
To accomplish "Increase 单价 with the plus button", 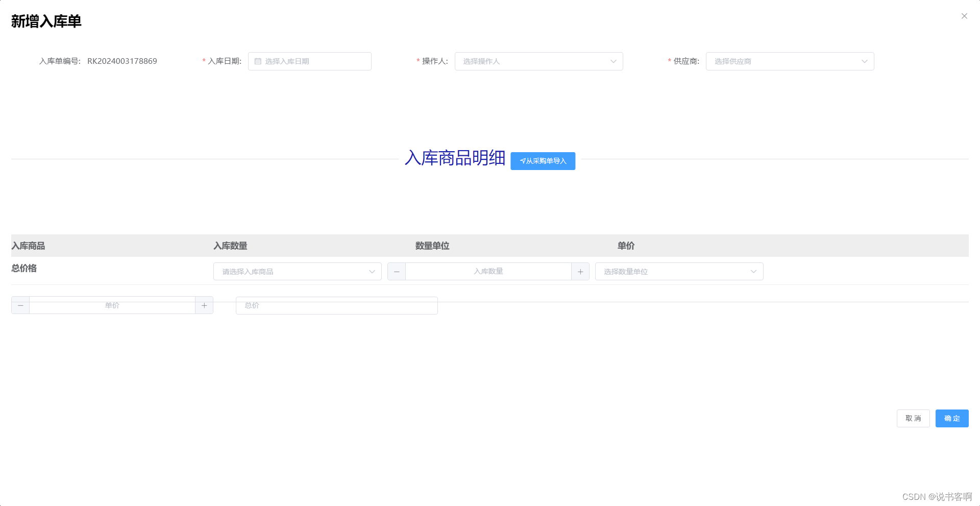I will [204, 305].
